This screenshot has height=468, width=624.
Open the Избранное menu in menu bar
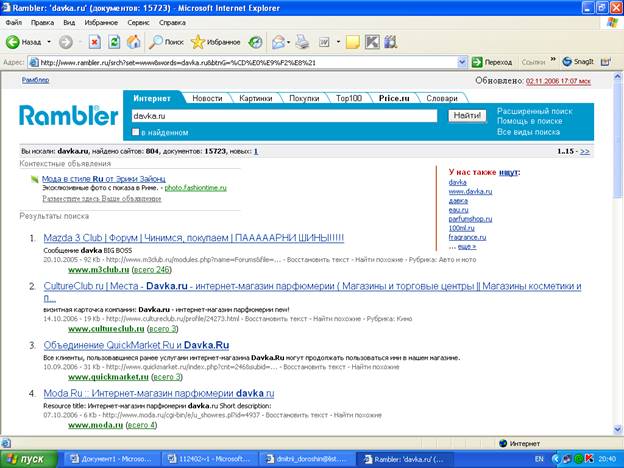click(101, 23)
